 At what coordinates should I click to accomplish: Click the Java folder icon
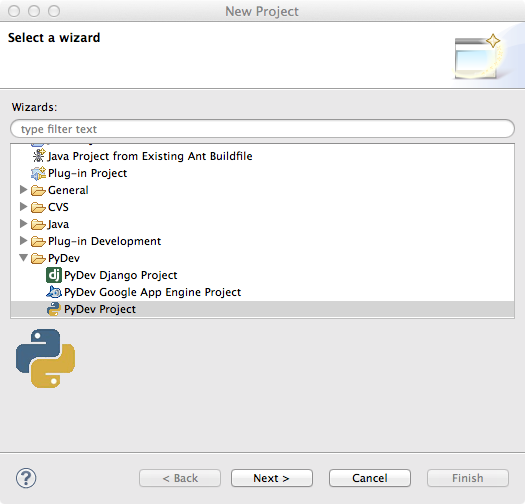coord(38,224)
